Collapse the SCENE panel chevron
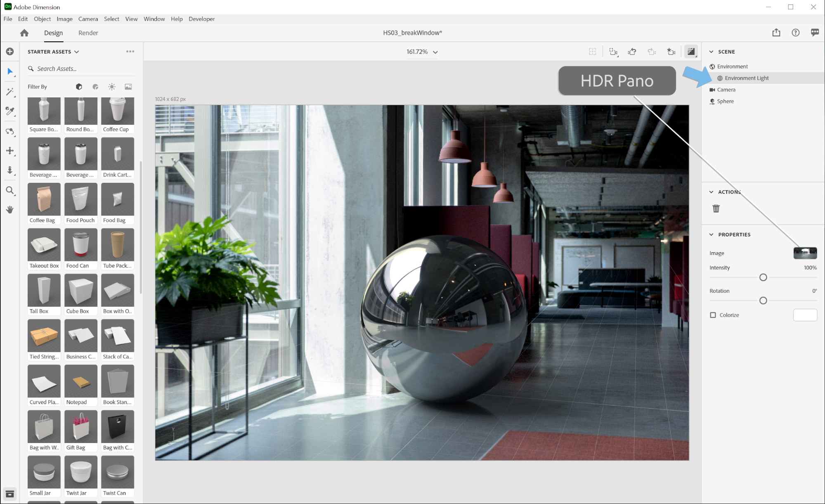 pyautogui.click(x=712, y=51)
